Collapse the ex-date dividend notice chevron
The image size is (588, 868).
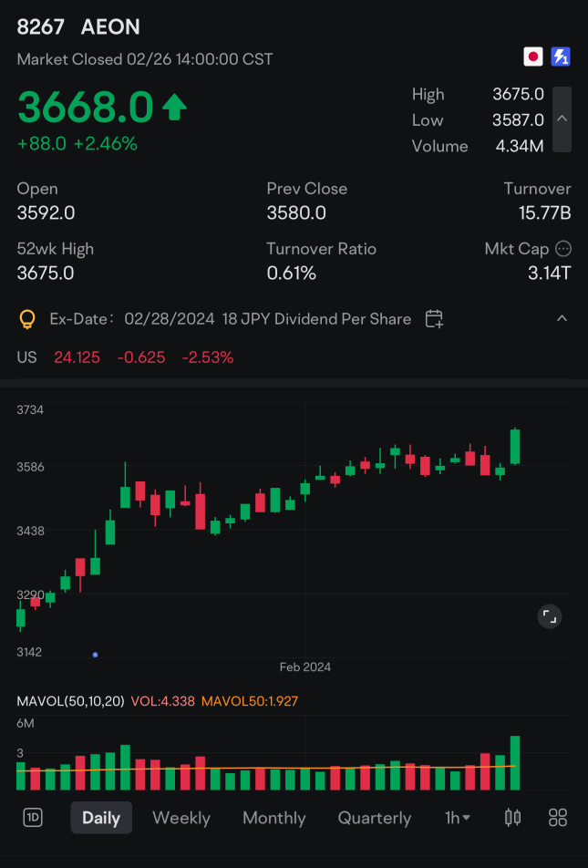pos(562,318)
